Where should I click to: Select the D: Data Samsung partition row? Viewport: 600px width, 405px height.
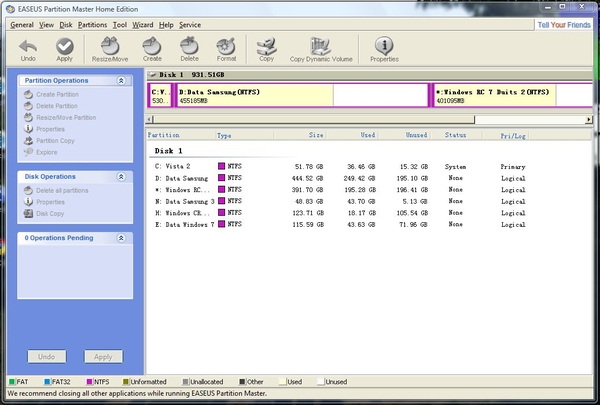185,177
